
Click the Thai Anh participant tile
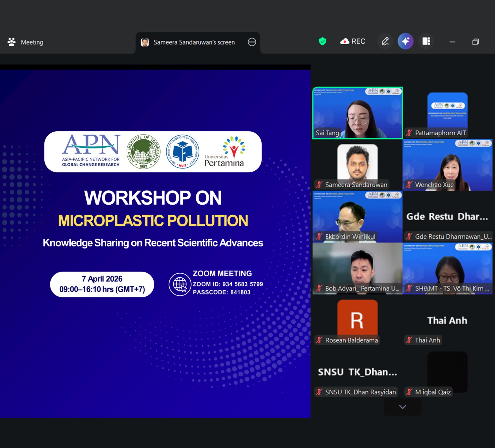point(447,321)
